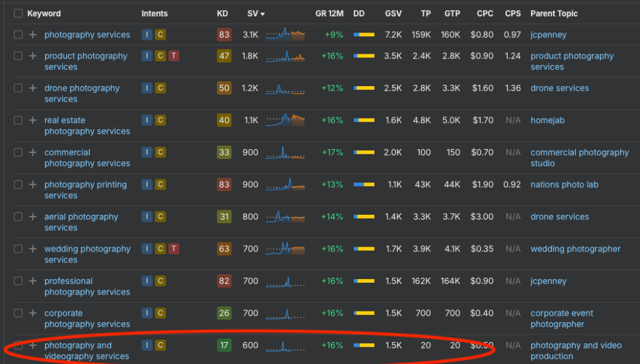The image size is (640, 364).
Task: Click the DD bar for drone photography services
Action: pos(364,88)
